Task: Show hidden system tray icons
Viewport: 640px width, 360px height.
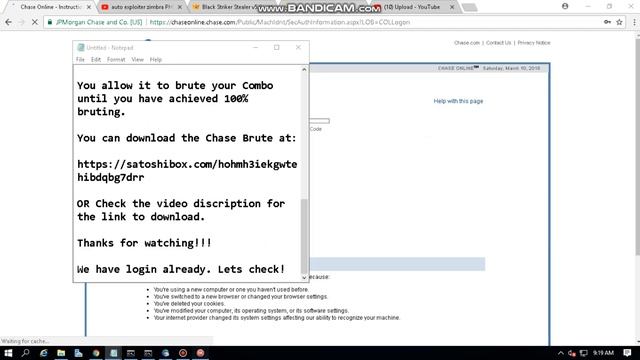Action: (x=561, y=353)
